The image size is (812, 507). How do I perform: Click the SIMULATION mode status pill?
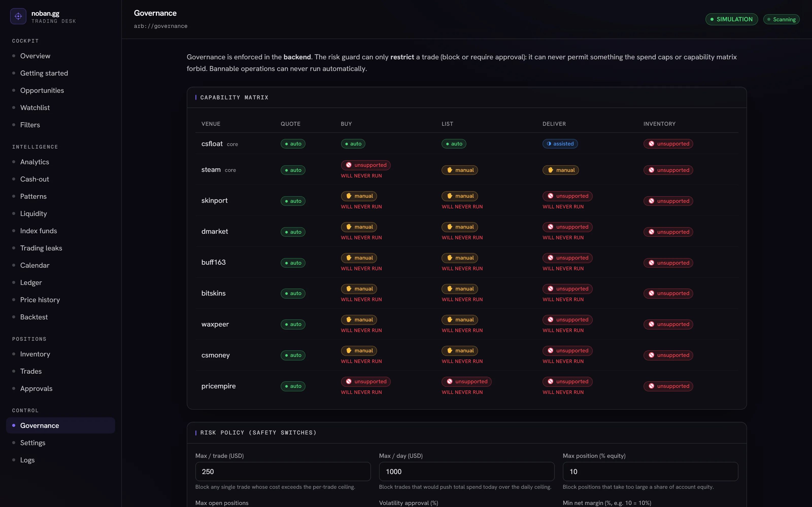pos(732,20)
